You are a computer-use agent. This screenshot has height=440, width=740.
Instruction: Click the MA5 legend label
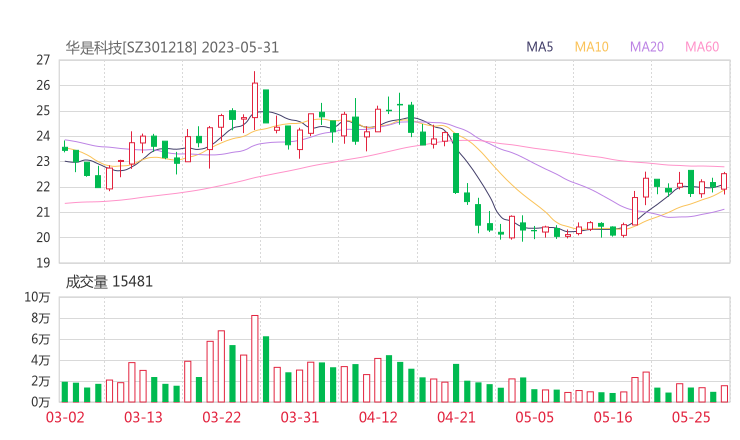point(539,47)
